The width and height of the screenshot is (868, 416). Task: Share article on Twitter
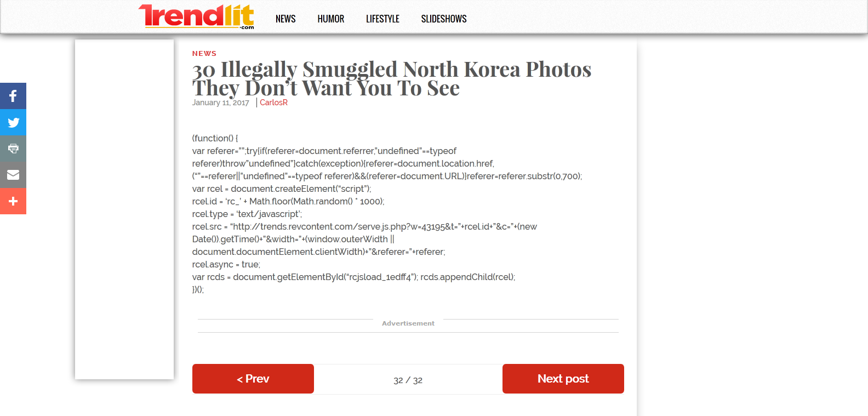point(13,122)
